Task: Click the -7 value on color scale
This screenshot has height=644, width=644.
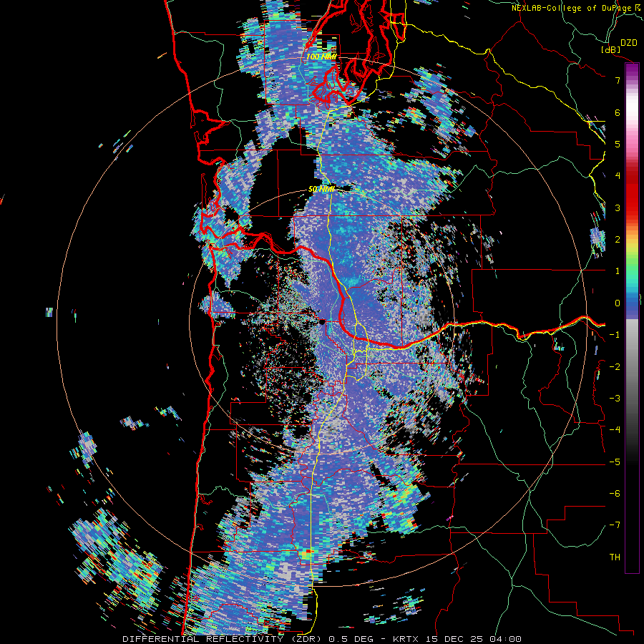Action: [x=615, y=525]
